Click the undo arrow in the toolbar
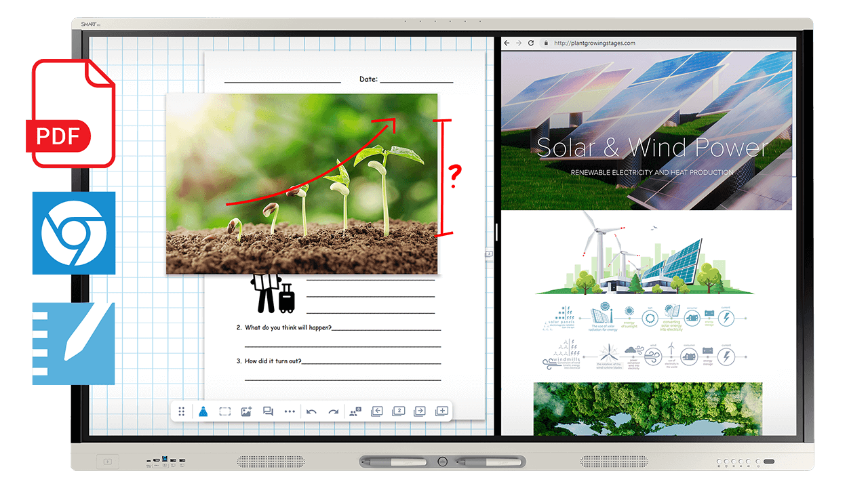The height and width of the screenshot is (488, 868). 311,411
